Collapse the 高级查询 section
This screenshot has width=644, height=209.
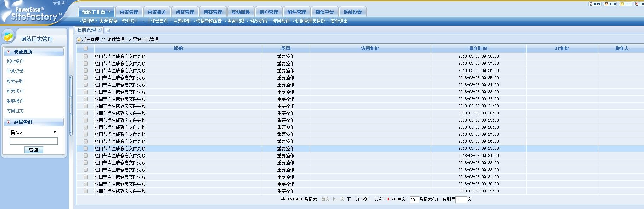[x=8, y=122]
